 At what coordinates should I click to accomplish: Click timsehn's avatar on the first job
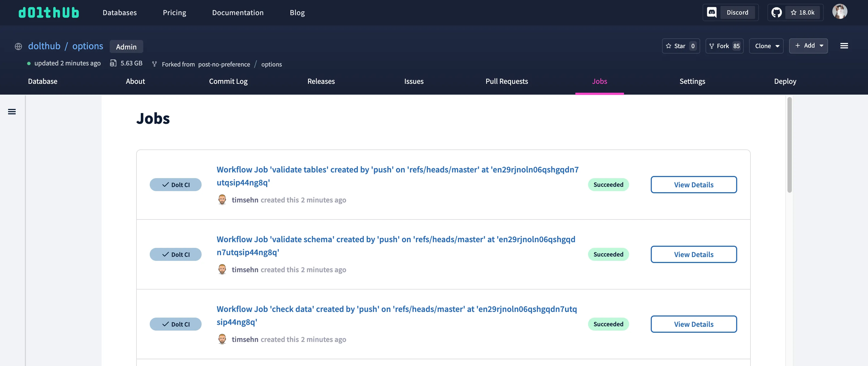point(222,199)
